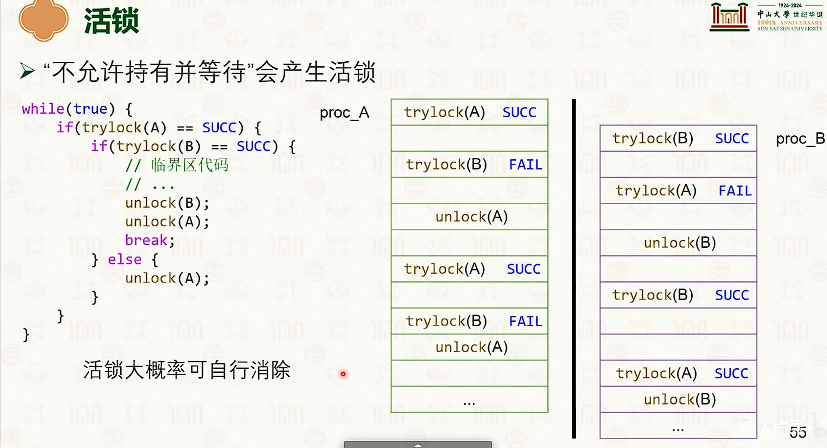Click the first "trylock(B) FAIL" row in proc_A table
Image resolution: width=827 pixels, height=448 pixels.
tap(469, 164)
